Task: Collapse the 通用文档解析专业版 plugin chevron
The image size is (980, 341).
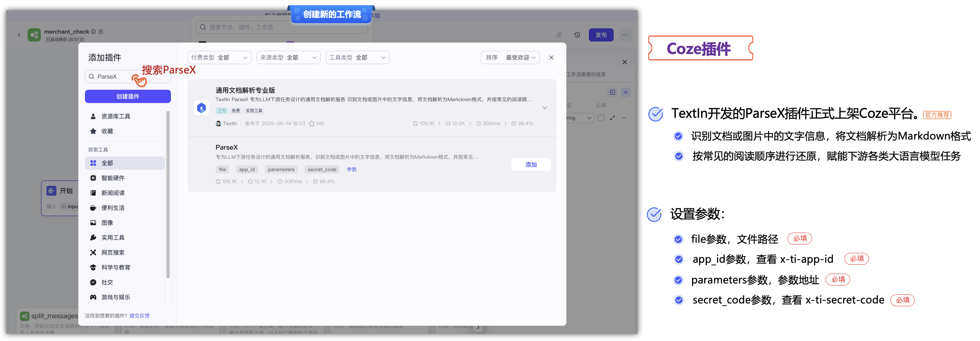Action: click(545, 108)
